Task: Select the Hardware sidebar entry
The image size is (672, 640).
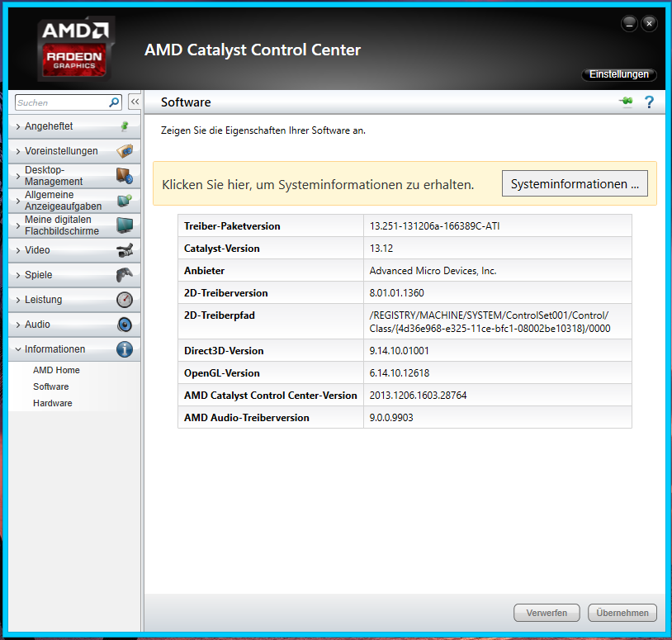Action: click(52, 403)
